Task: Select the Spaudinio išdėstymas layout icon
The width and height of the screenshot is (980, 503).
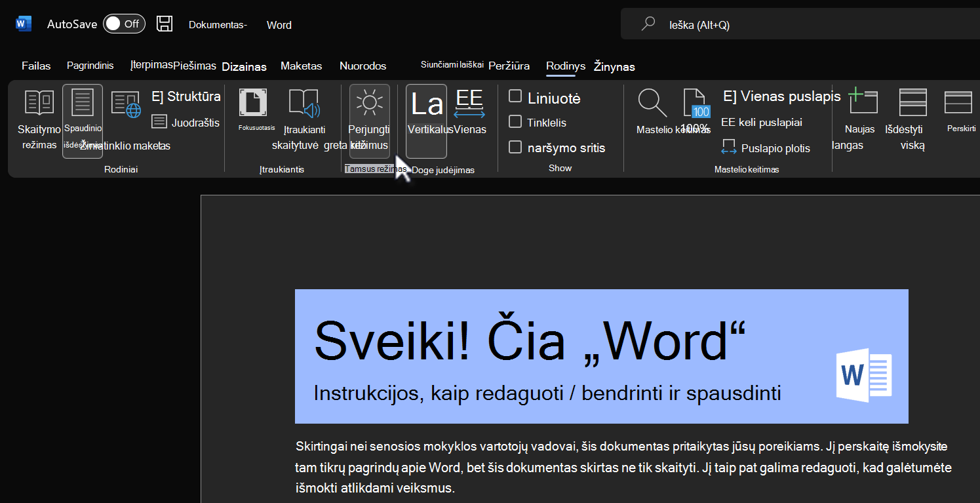Action: 83,103
